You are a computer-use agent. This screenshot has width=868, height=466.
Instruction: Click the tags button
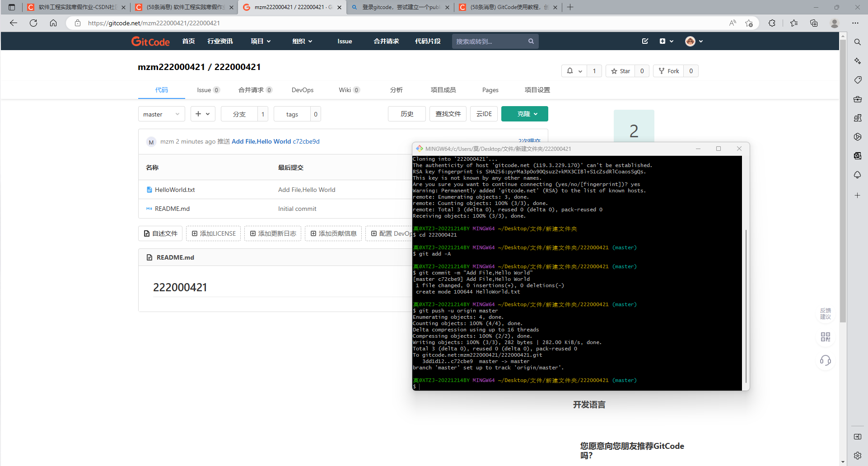[292, 114]
